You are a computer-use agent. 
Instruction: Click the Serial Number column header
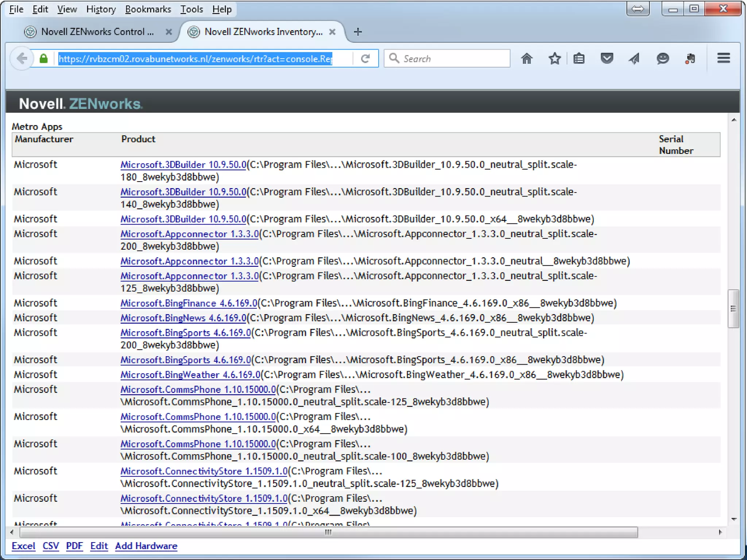click(676, 145)
